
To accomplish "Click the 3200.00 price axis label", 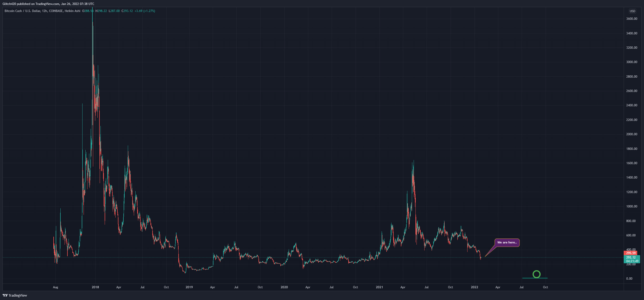I will point(632,48).
